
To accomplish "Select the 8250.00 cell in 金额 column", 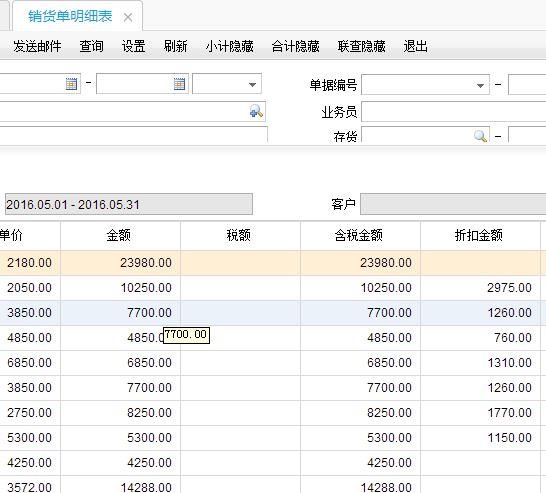I will 120,413.
